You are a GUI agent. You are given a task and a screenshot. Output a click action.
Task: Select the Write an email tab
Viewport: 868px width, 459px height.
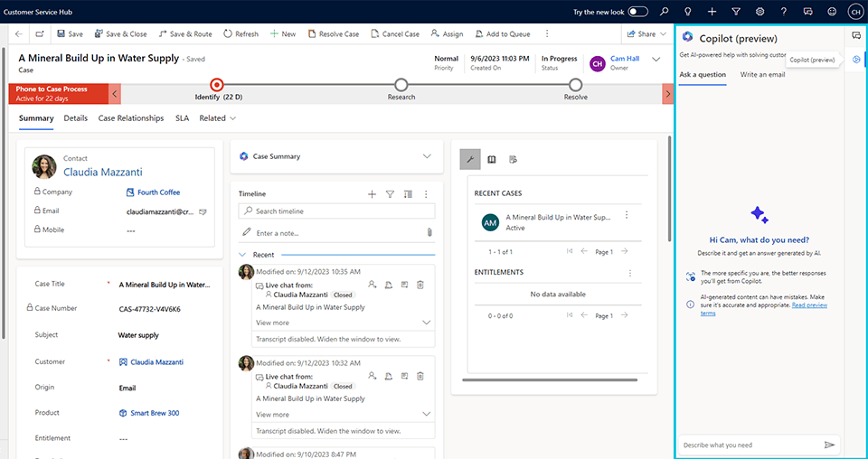[x=762, y=74]
